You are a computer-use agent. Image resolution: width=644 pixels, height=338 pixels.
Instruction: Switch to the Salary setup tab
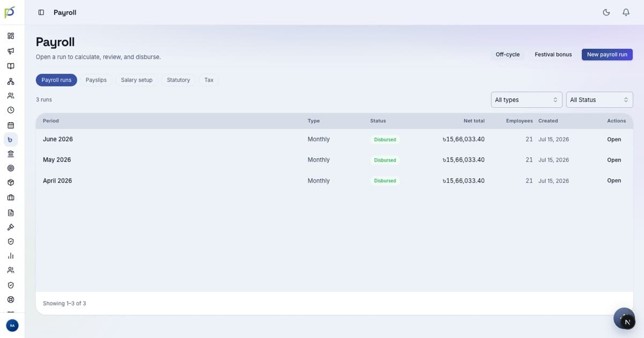pyautogui.click(x=137, y=80)
